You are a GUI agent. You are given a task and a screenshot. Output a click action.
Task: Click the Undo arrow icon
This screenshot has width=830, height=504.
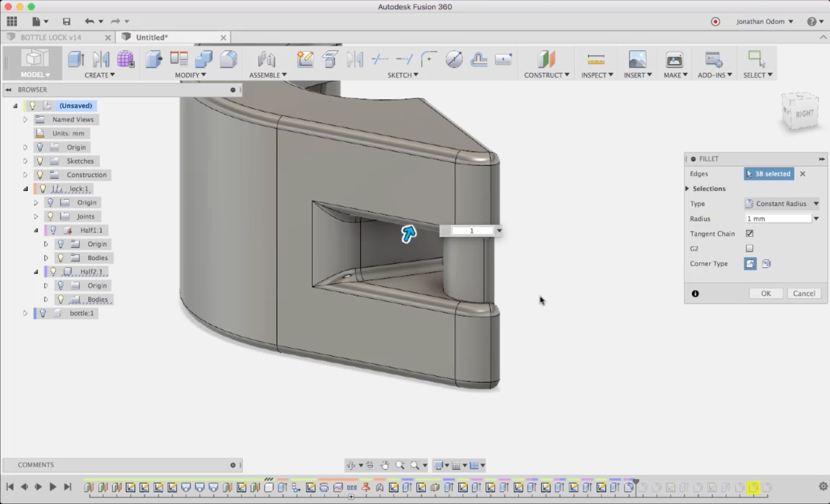click(89, 22)
